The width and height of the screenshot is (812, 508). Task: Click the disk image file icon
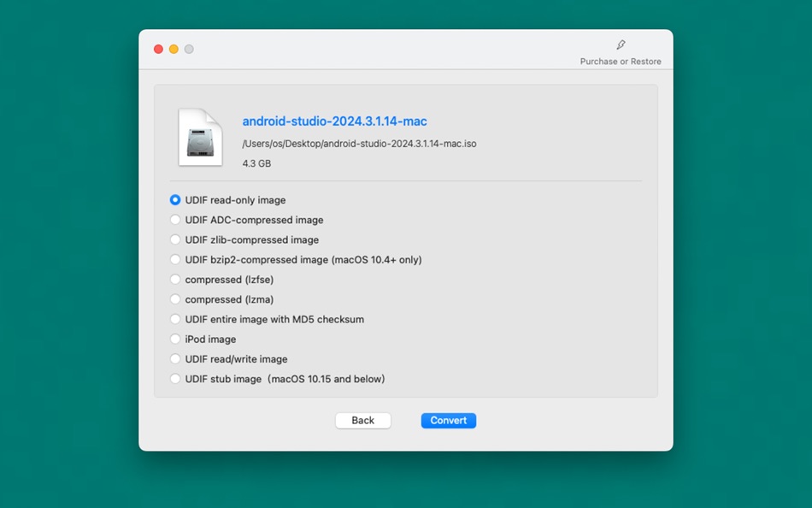pyautogui.click(x=200, y=138)
